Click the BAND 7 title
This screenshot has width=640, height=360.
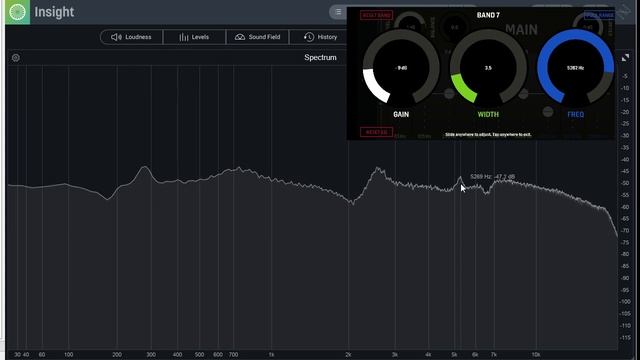click(488, 15)
